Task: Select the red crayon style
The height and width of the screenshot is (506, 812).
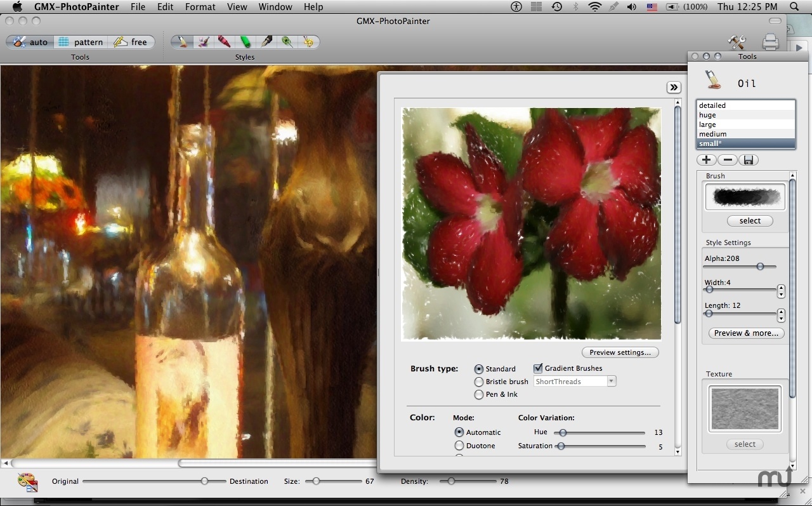Action: click(224, 42)
